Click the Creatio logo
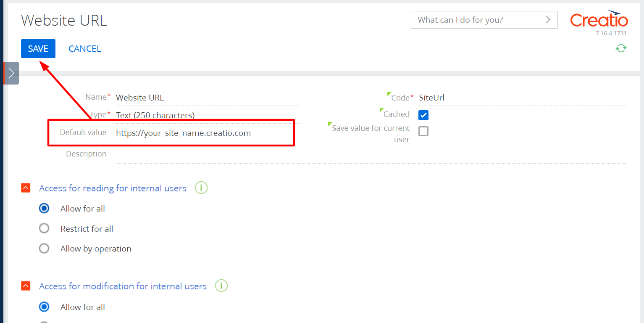The width and height of the screenshot is (644, 323). click(x=599, y=19)
